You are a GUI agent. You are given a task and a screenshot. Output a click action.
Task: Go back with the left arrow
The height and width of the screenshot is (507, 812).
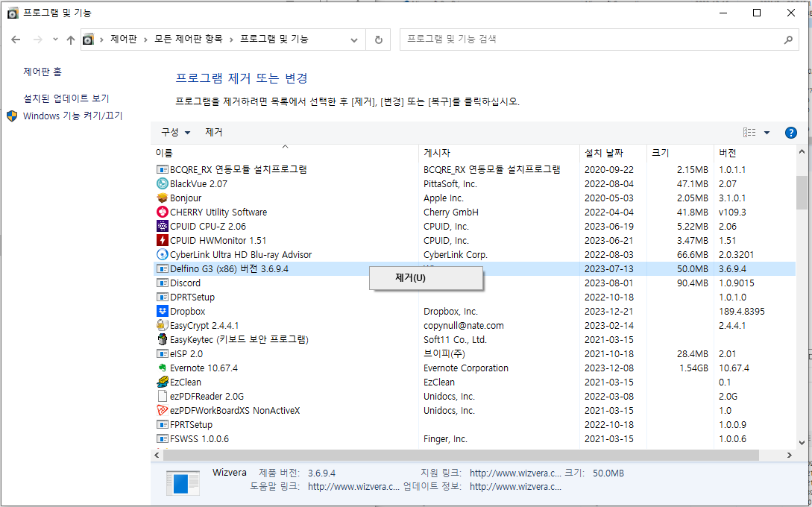(x=16, y=40)
